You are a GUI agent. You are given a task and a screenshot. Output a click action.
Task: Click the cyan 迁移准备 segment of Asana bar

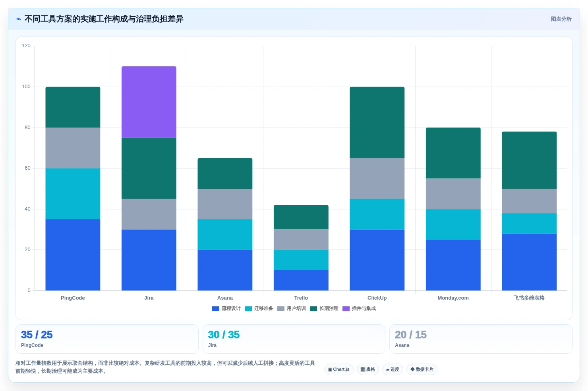225,234
